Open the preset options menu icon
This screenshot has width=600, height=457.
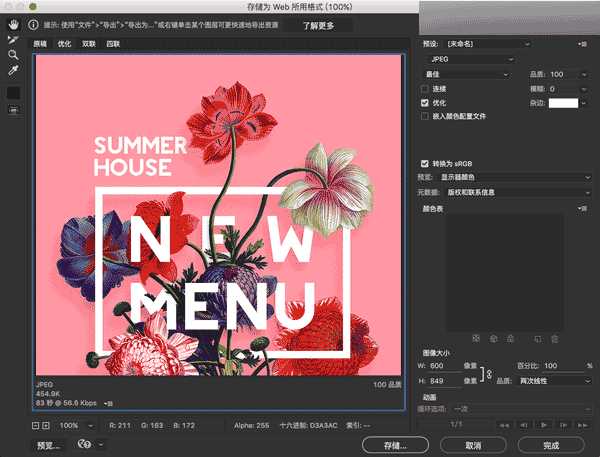coord(581,44)
